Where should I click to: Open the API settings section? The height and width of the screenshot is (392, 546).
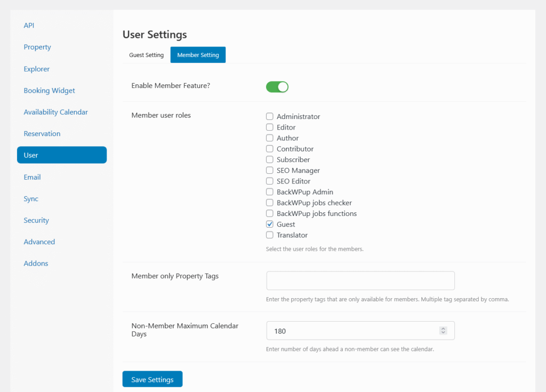click(x=29, y=26)
